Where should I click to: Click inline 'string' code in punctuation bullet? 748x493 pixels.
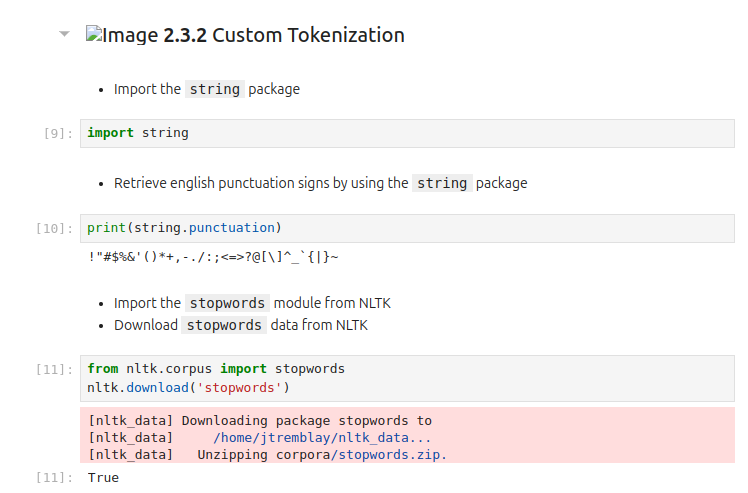click(442, 183)
